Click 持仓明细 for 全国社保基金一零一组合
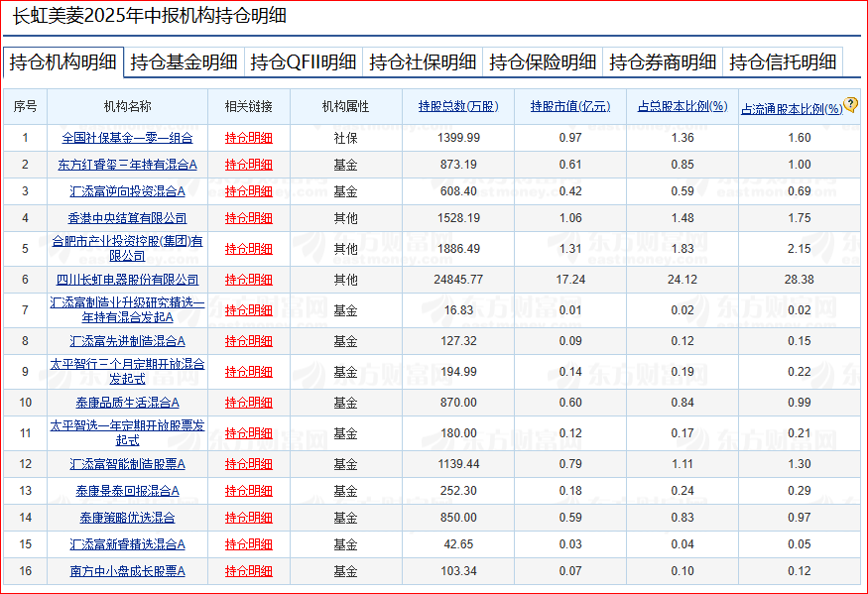The image size is (868, 594). (249, 138)
